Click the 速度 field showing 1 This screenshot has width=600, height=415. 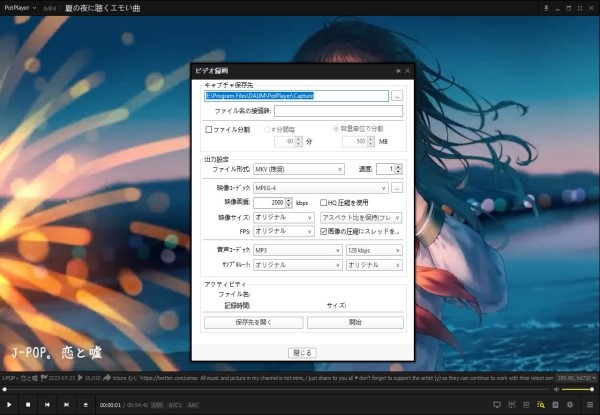coord(386,169)
